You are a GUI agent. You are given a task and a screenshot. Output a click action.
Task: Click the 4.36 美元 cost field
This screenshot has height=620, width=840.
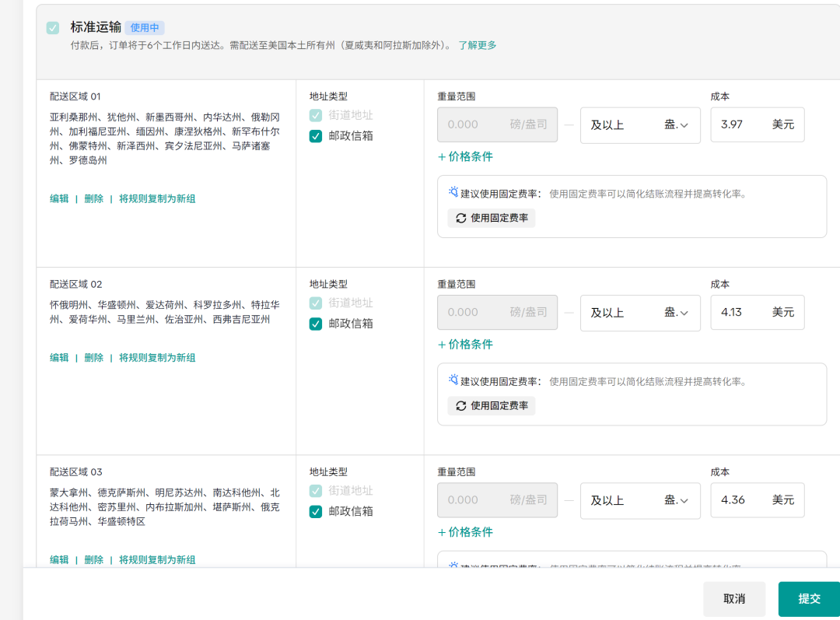[x=757, y=500]
